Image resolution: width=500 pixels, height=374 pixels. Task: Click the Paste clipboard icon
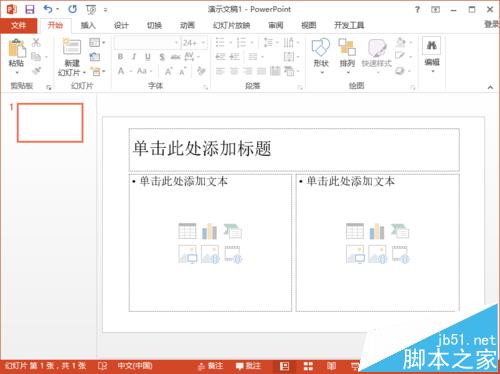click(17, 48)
